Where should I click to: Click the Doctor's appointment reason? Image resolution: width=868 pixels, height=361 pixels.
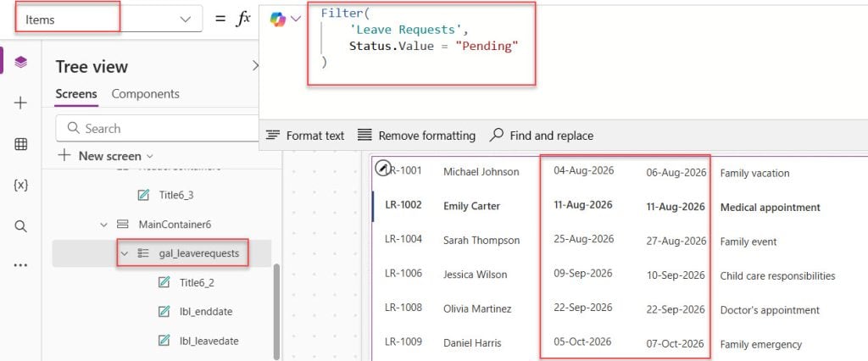click(770, 310)
